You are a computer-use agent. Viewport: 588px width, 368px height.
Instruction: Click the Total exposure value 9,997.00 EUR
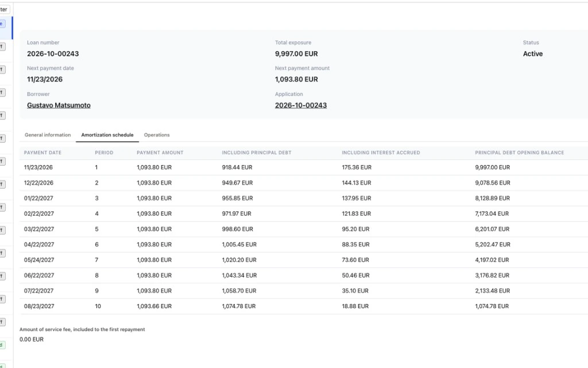click(296, 53)
